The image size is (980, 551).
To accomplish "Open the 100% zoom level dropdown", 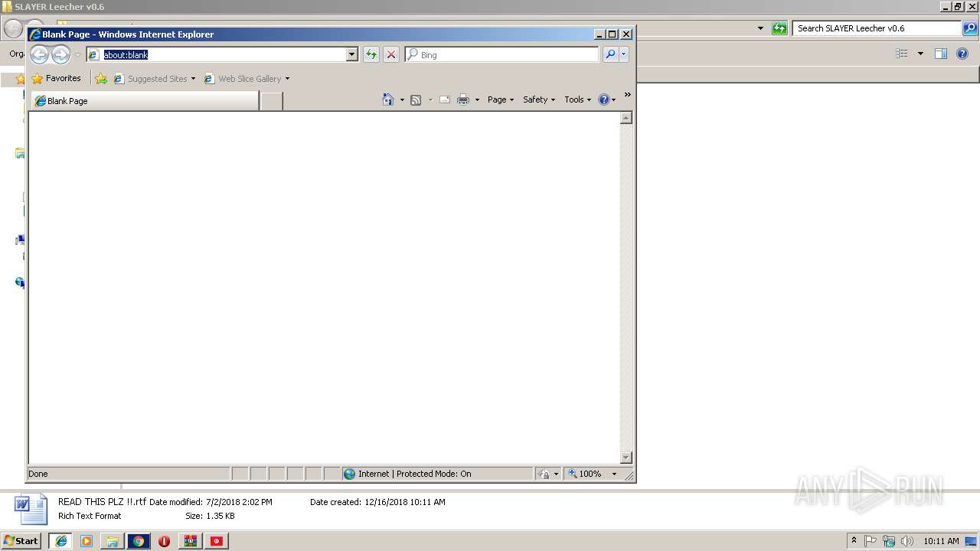I will point(614,474).
